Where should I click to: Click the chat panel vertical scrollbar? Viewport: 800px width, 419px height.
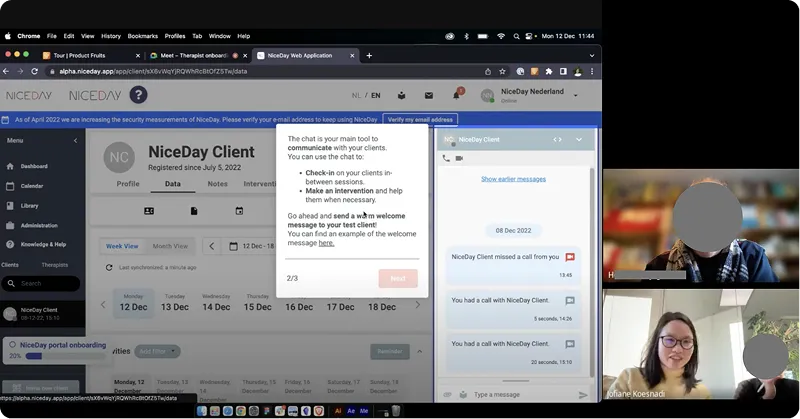point(592,270)
